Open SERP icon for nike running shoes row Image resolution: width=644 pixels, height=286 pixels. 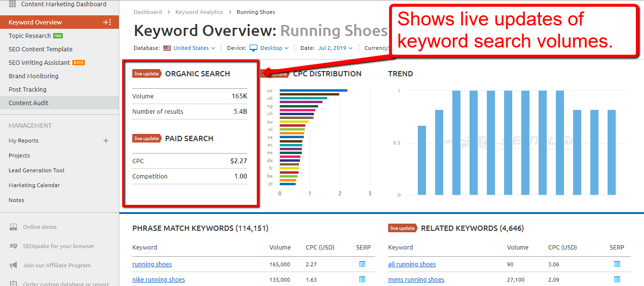[362, 279]
